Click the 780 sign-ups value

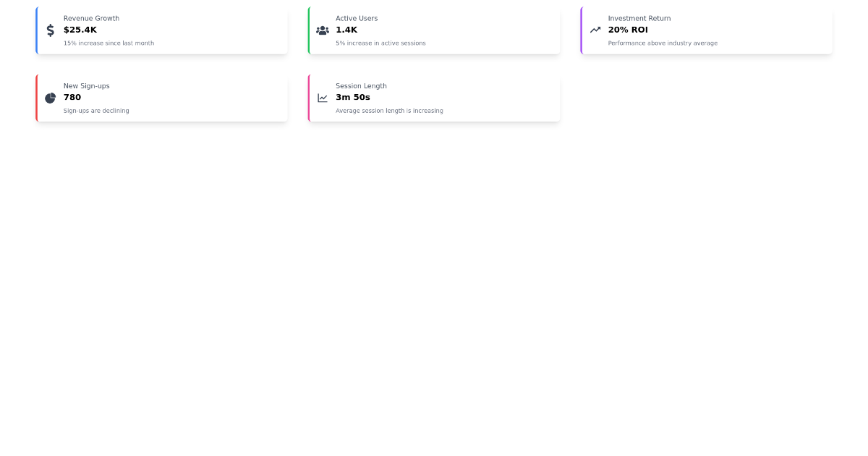(x=72, y=97)
